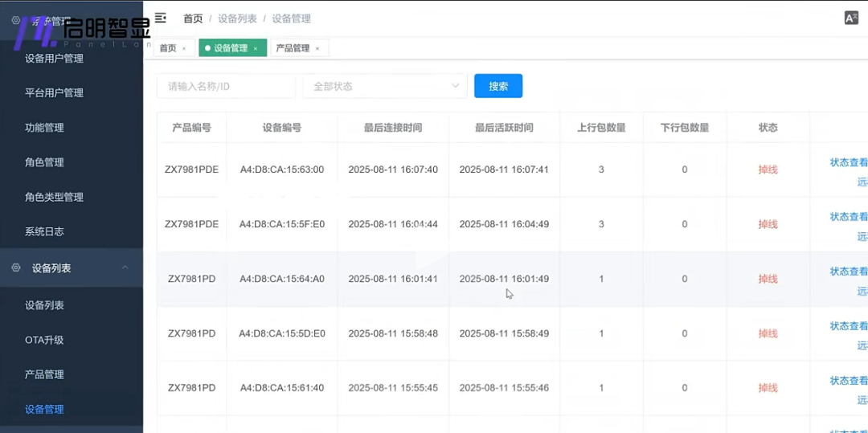Viewport: 868px width, 433px height.
Task: Collapse the 设备列表 sidebar group
Action: (x=125, y=268)
